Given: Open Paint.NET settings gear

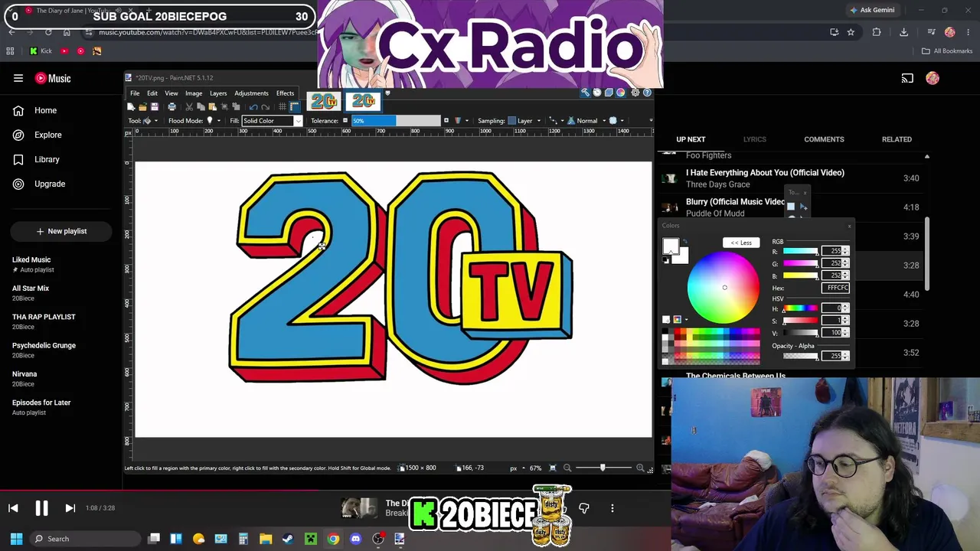Looking at the screenshot, I should coord(635,93).
